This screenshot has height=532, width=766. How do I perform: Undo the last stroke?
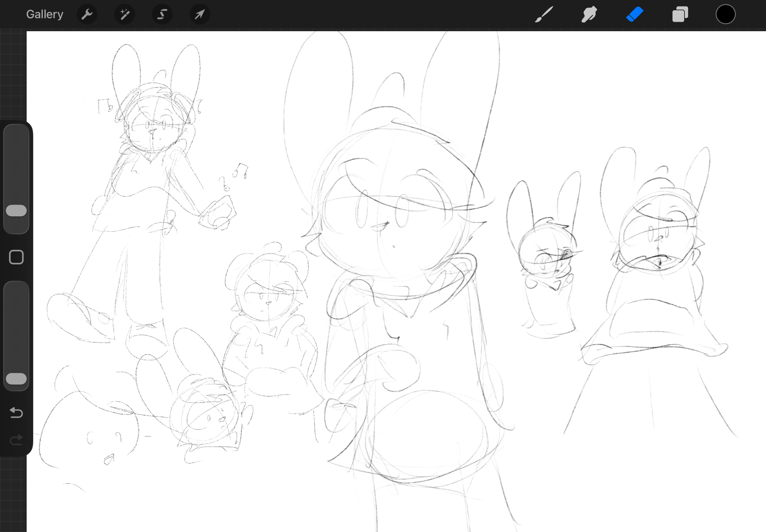[16, 413]
